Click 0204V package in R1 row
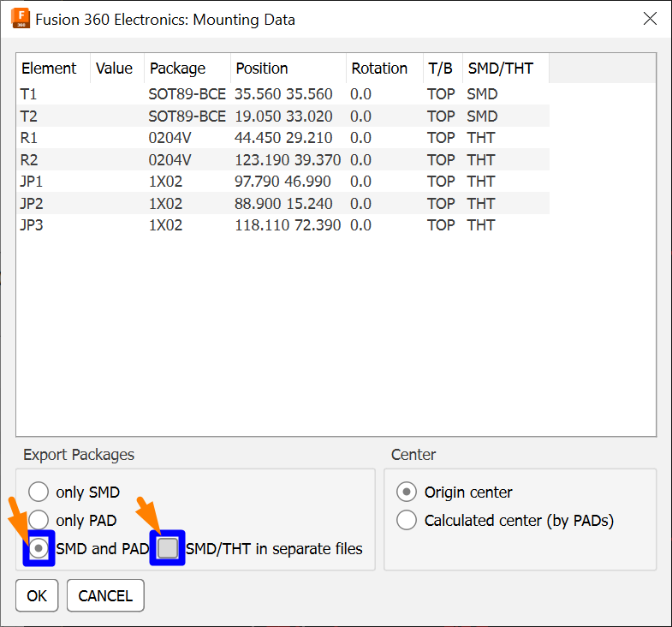 [x=169, y=138]
